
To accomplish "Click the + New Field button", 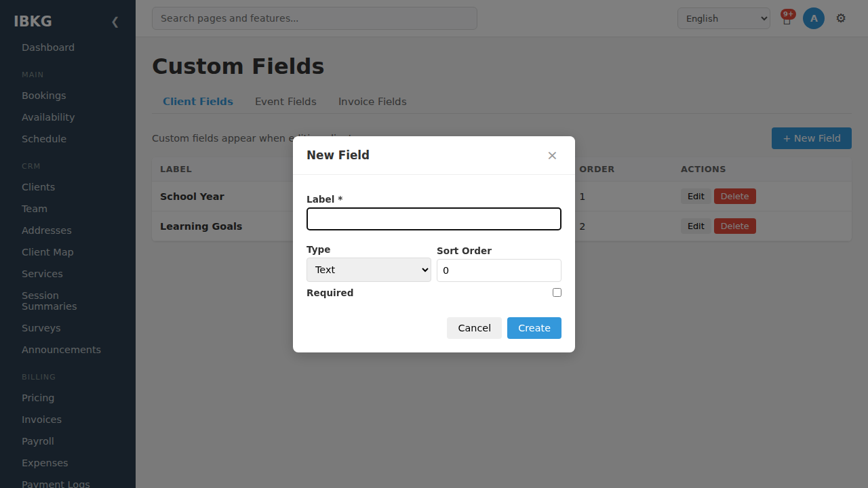I will coord(812,138).
